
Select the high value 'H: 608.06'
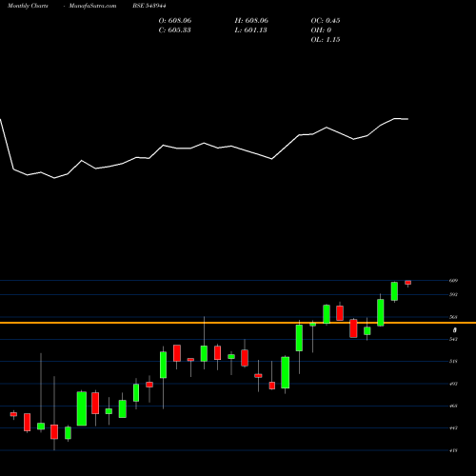coord(251,21)
